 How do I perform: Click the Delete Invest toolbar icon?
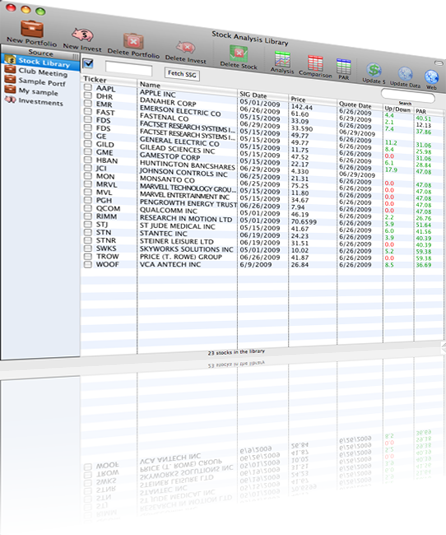tap(186, 47)
